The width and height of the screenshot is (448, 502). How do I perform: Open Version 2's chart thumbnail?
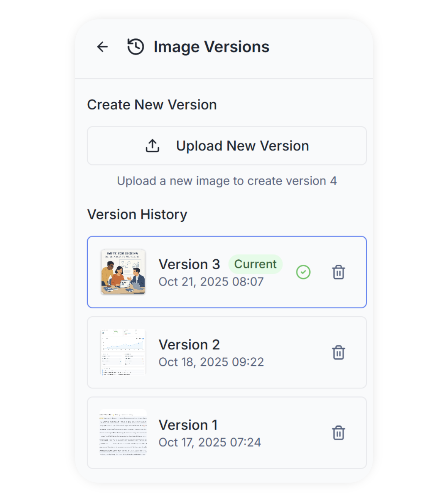coord(123,352)
